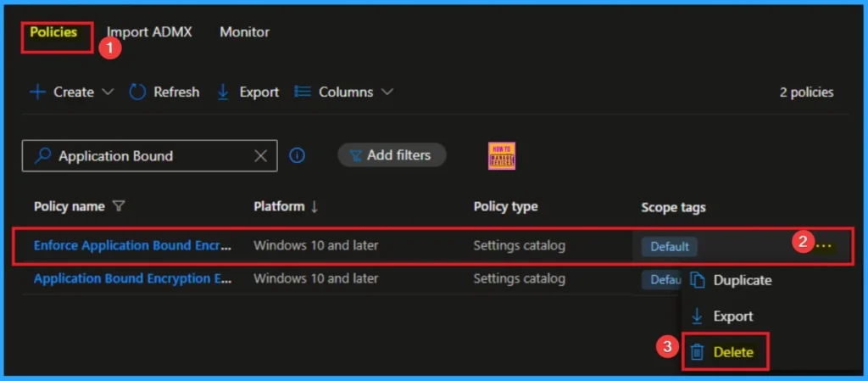Click the Policy type column header
The height and width of the screenshot is (381, 868).
click(x=505, y=206)
